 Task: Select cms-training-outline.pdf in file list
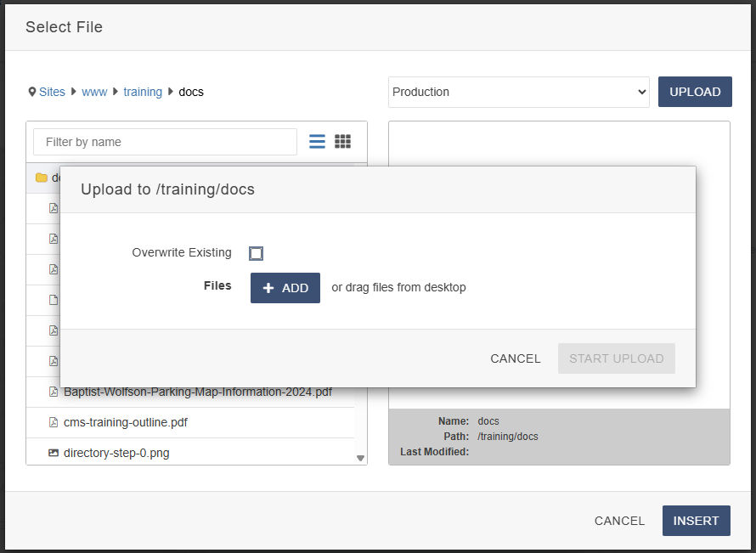tap(126, 422)
